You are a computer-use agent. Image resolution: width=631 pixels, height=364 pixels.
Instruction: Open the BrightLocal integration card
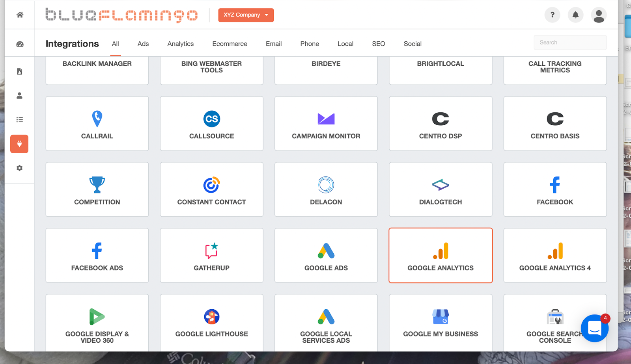(x=441, y=70)
